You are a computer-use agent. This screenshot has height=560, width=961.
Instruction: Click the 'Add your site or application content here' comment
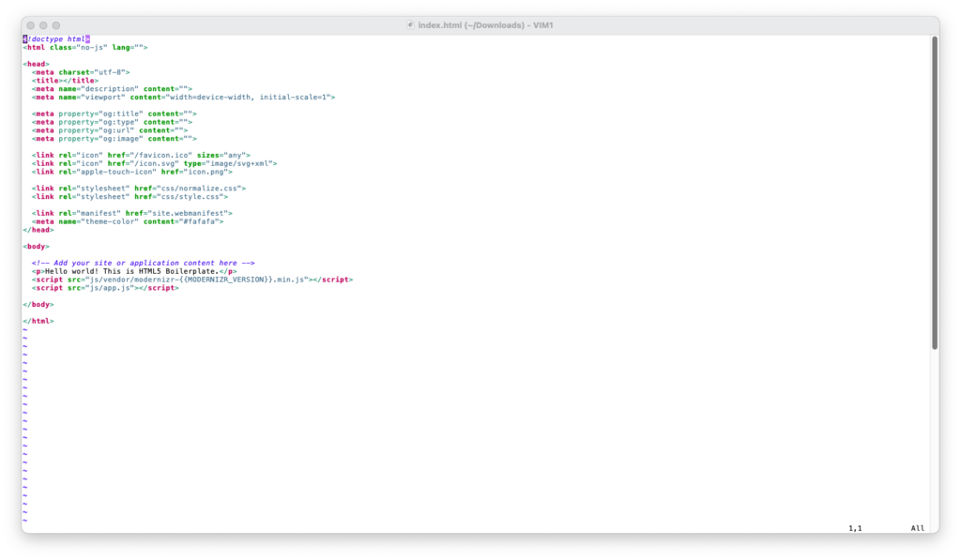pos(144,263)
